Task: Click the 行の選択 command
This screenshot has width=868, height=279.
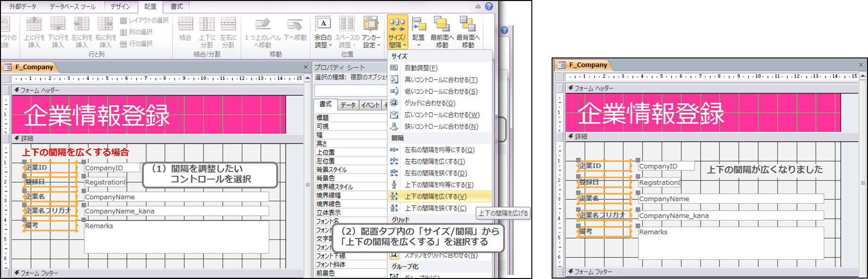Action: coord(136,43)
